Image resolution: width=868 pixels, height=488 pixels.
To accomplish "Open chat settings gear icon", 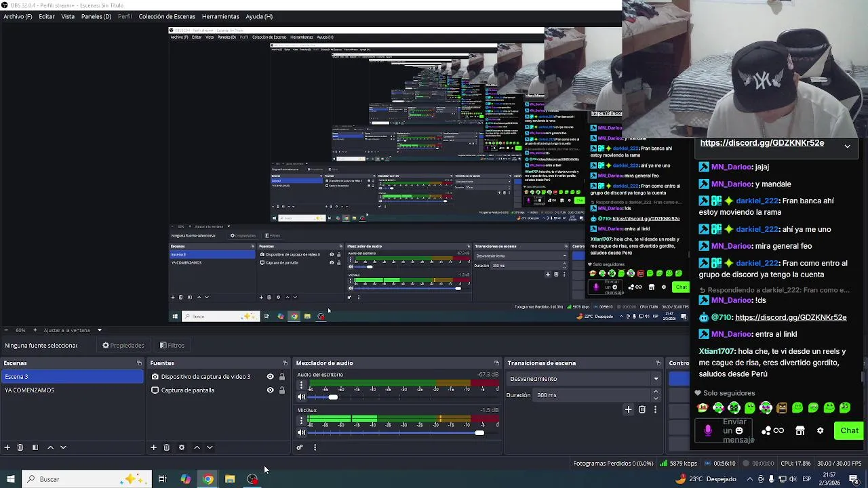I will [821, 430].
